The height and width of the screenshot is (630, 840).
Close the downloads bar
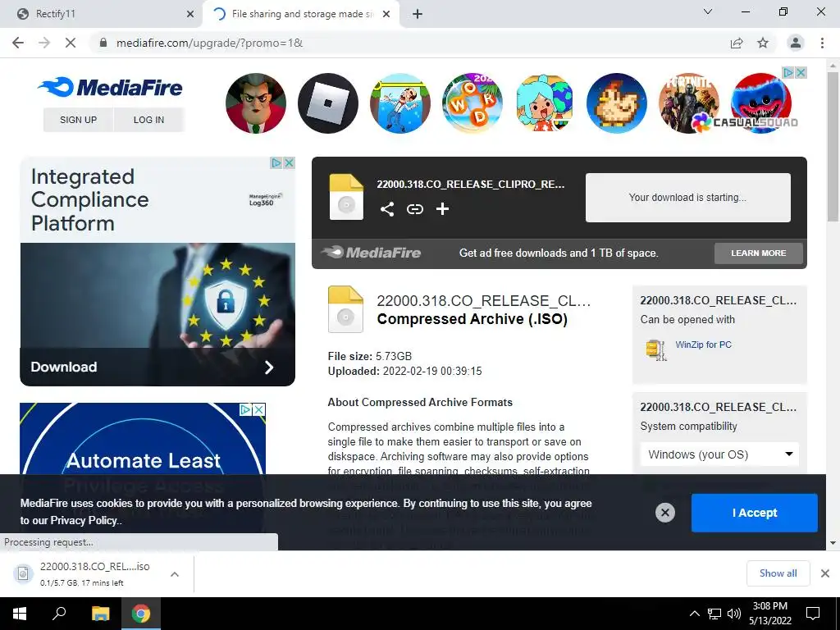[x=825, y=573]
